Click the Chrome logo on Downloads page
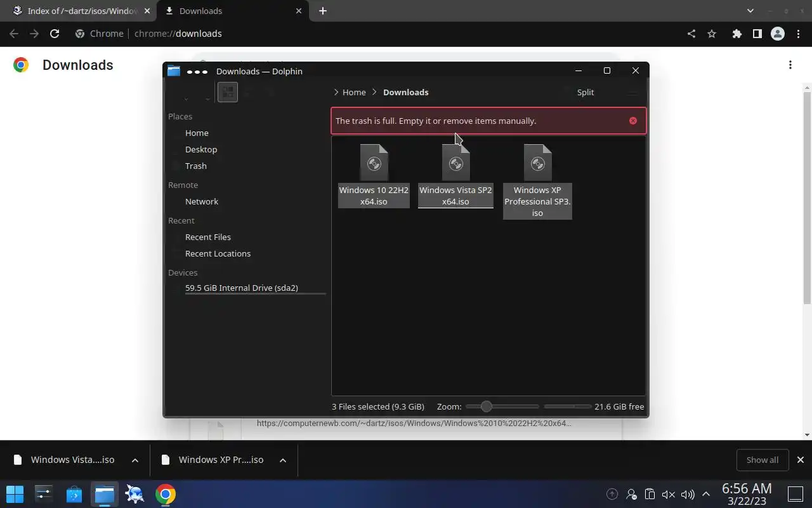Viewport: 812px width, 508px height. click(x=21, y=65)
